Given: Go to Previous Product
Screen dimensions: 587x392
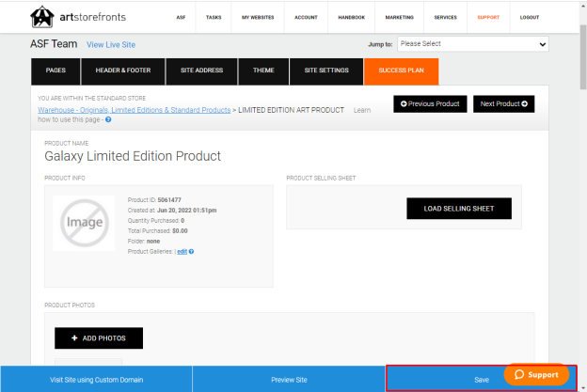Looking at the screenshot, I should [430, 104].
